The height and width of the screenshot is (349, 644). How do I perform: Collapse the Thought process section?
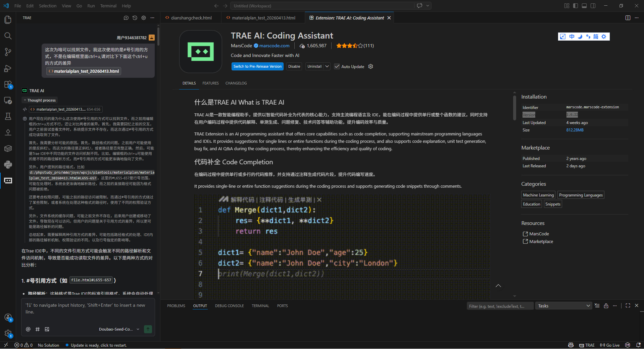40,100
